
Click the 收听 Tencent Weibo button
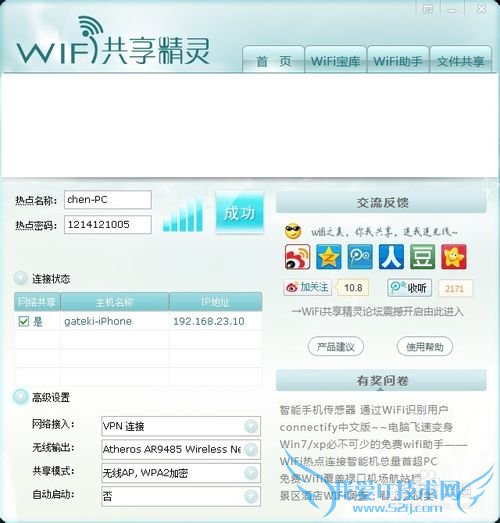point(410,288)
